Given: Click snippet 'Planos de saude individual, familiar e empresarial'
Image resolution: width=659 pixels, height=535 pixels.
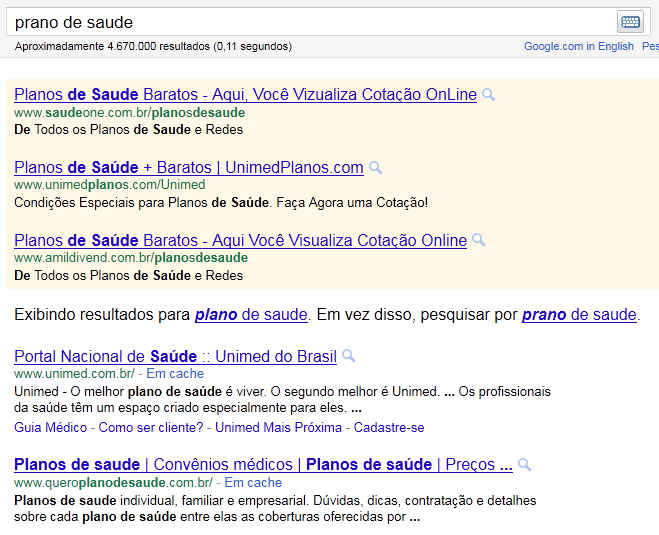Looking at the screenshot, I should [159, 501].
